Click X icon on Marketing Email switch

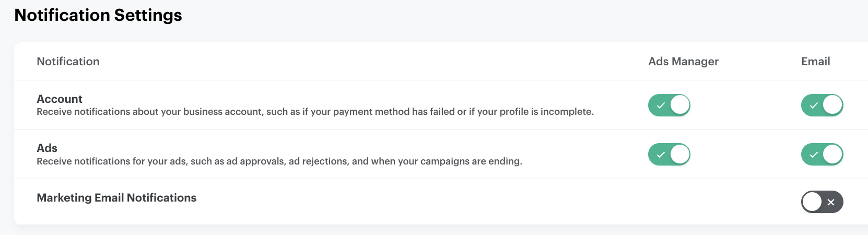pyautogui.click(x=831, y=202)
